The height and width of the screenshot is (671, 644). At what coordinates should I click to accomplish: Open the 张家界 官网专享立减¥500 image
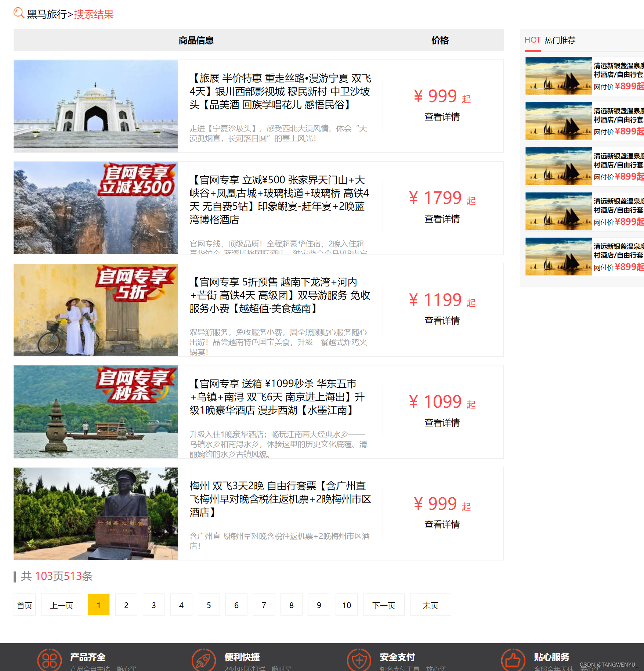pyautogui.click(x=96, y=208)
